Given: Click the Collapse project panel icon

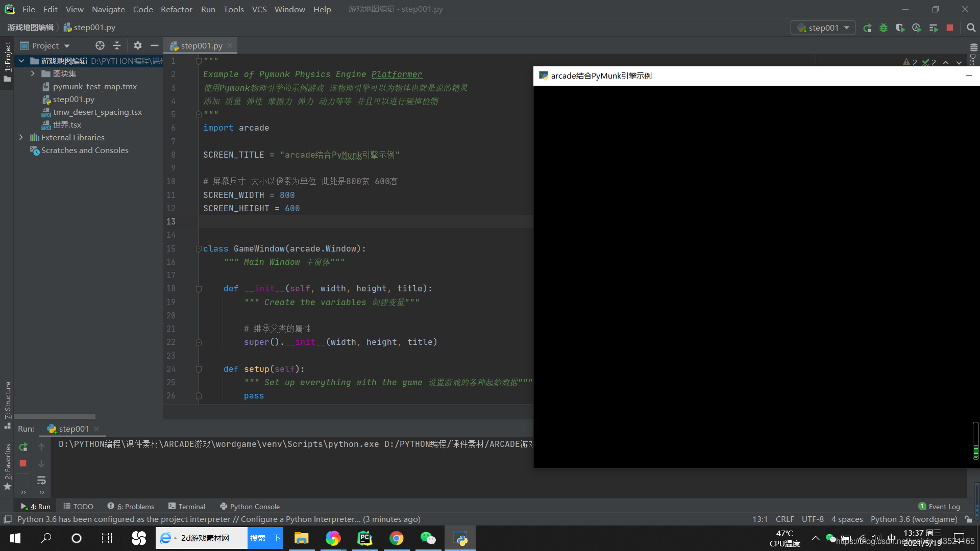Looking at the screenshot, I should (x=118, y=45).
